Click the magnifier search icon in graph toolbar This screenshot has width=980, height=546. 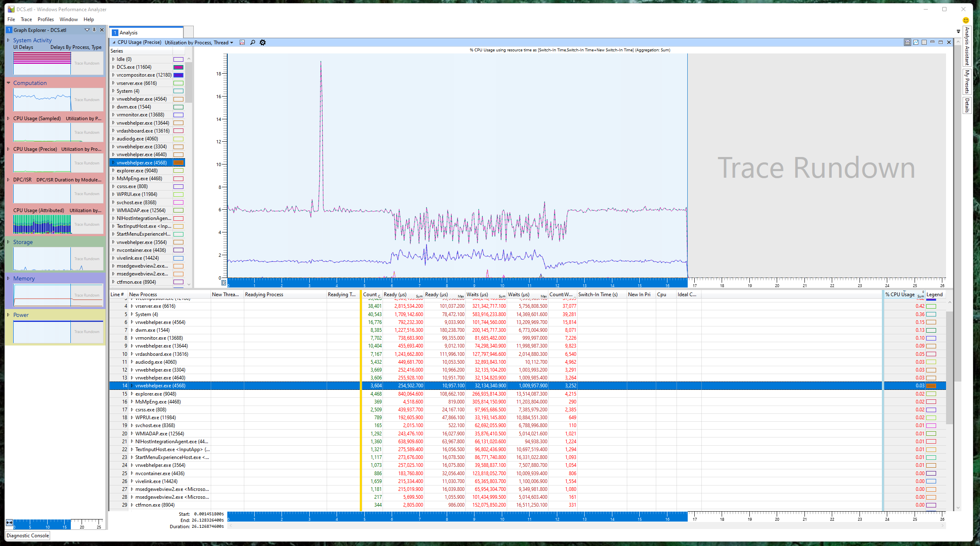253,42
